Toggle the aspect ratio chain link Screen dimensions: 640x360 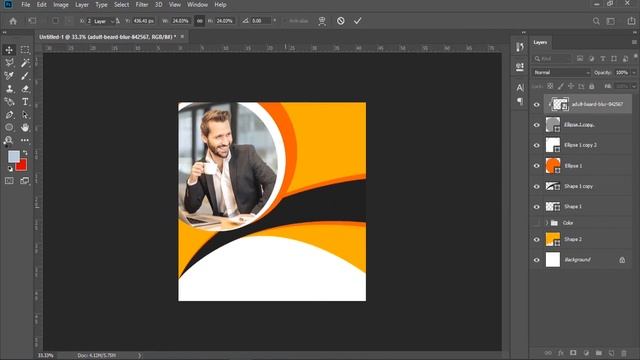click(x=199, y=21)
